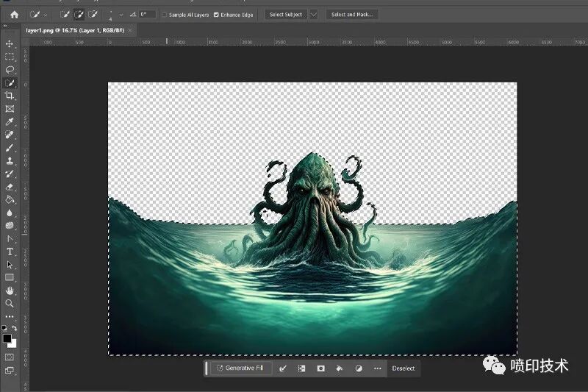This screenshot has width=588, height=392.
Task: Expand the tools panel with double arrows
Action: 5,26
